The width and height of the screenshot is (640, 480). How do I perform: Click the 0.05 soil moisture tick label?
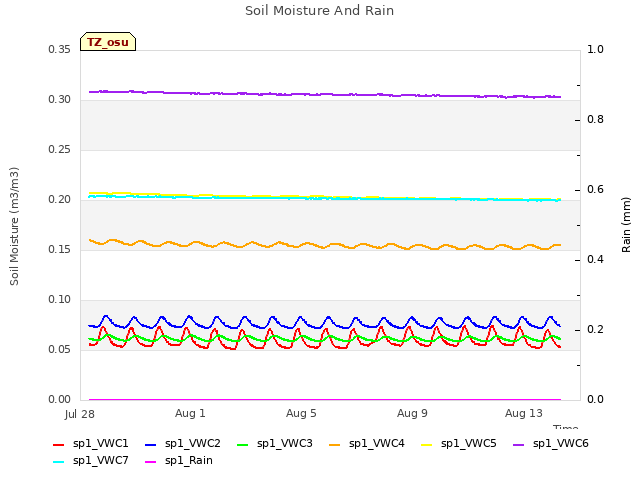point(60,350)
